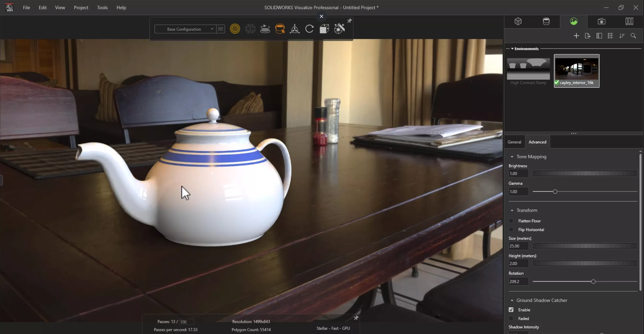Toggle the split panel layout icon
Viewport: 644px width, 334px height.
599,36
